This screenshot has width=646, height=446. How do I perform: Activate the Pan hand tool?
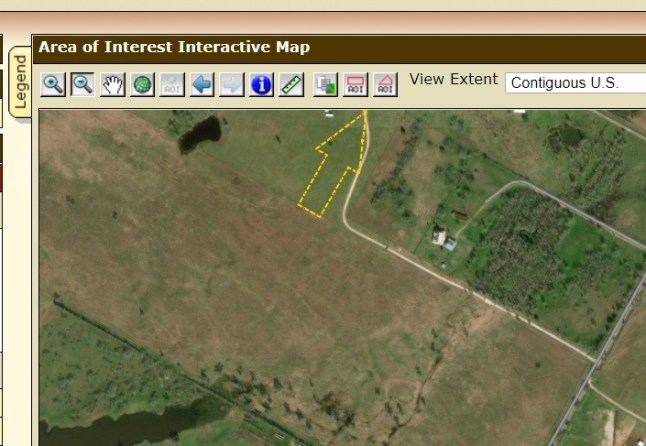112,85
